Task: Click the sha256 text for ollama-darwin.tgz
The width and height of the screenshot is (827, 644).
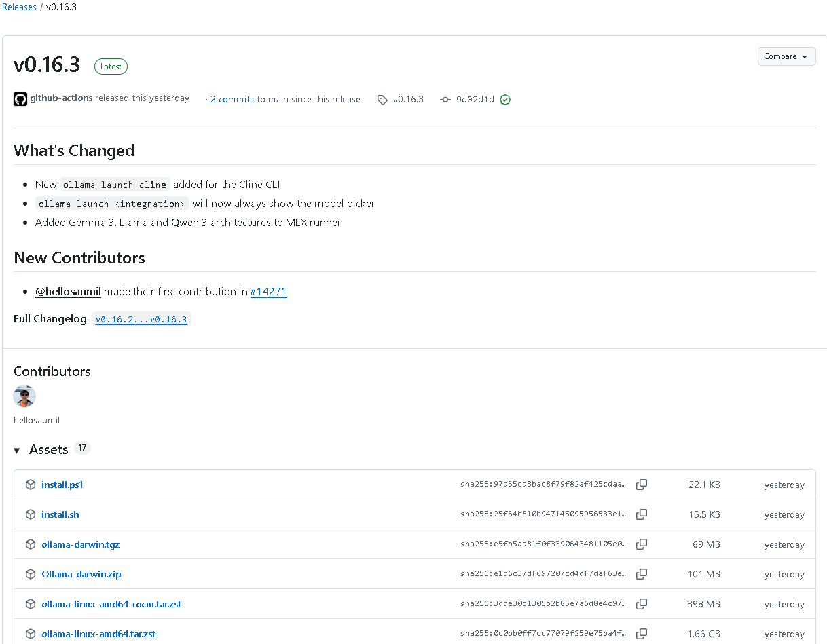Action: (543, 544)
